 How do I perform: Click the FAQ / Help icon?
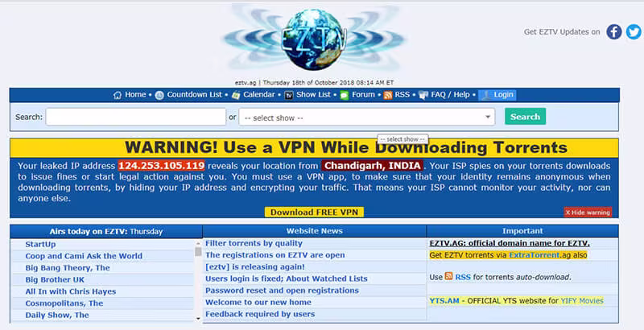click(423, 95)
